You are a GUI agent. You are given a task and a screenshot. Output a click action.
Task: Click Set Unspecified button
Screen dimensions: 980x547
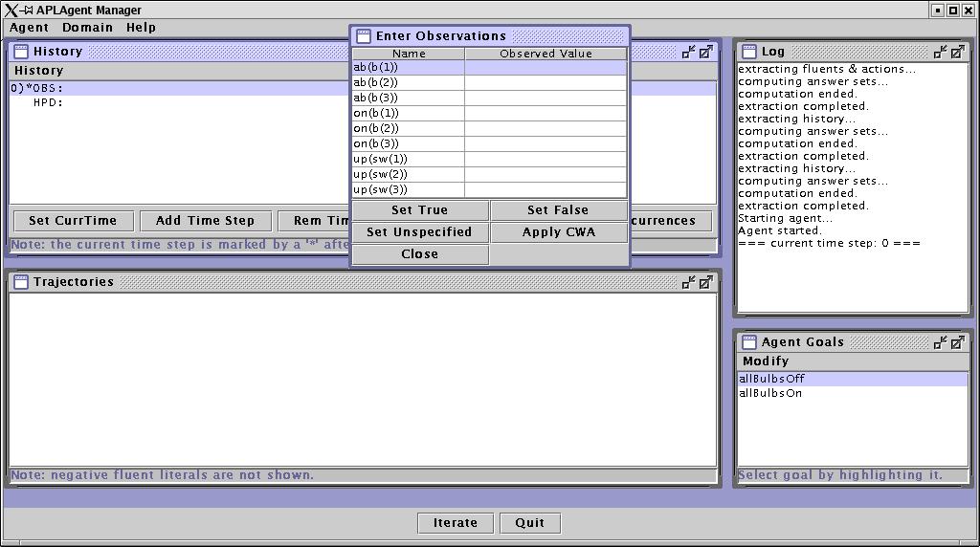pos(419,232)
